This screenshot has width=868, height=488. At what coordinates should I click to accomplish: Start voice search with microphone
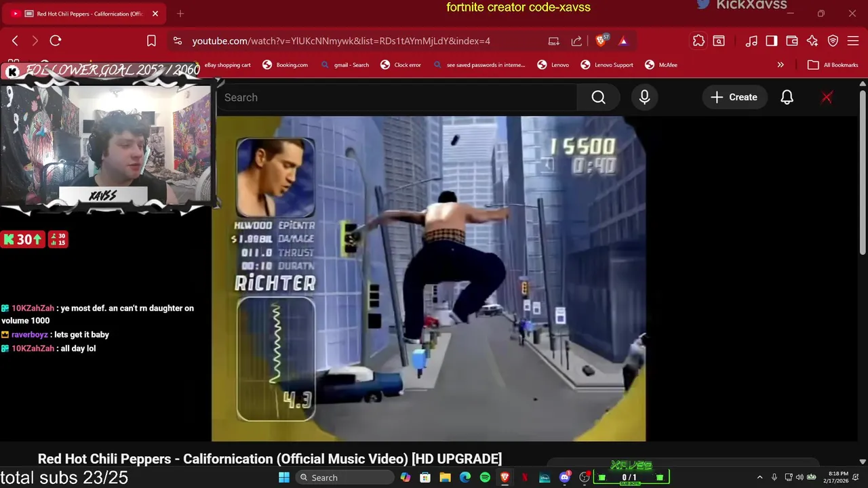tap(644, 98)
